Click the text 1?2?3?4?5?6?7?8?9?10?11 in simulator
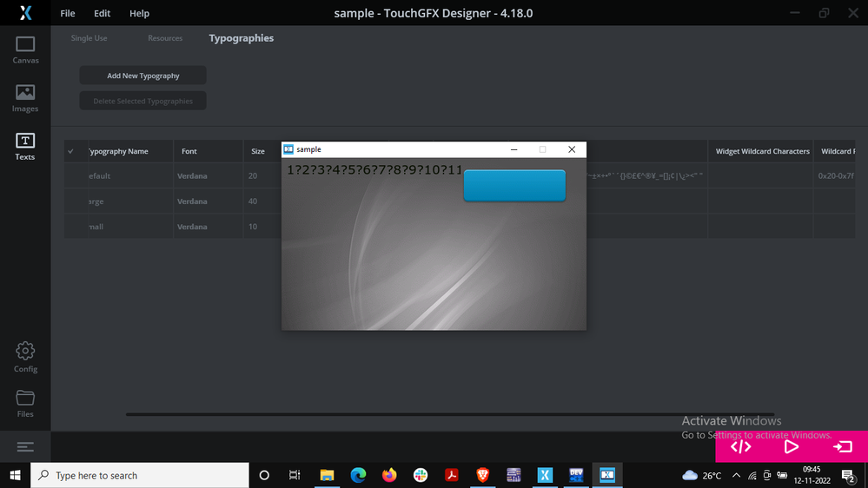Viewport: 868px width, 488px height. click(374, 170)
